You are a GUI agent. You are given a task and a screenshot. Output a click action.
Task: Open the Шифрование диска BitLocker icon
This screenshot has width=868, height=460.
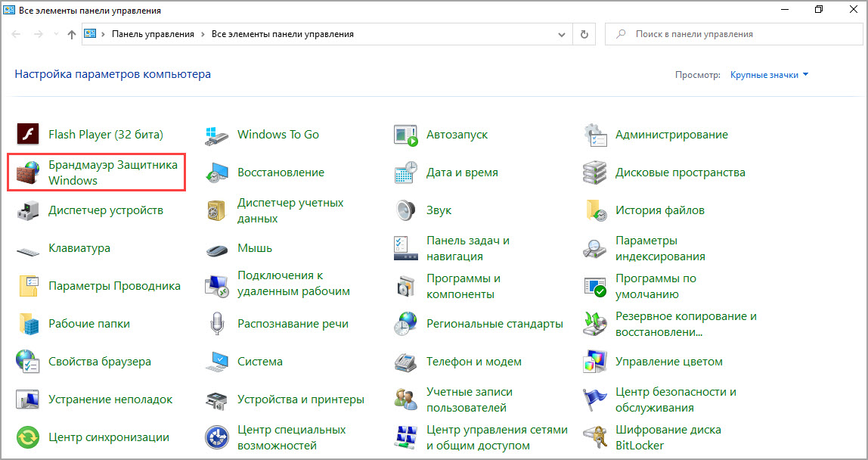594,437
